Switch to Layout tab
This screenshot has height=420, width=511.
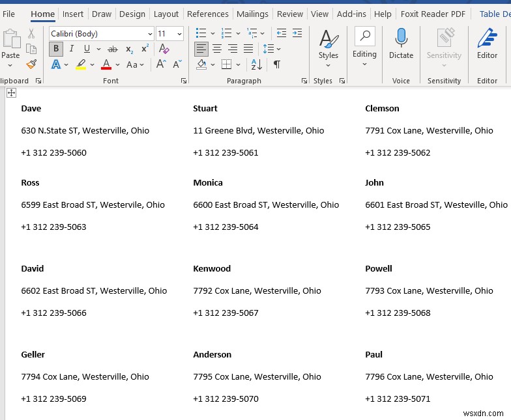(x=166, y=14)
